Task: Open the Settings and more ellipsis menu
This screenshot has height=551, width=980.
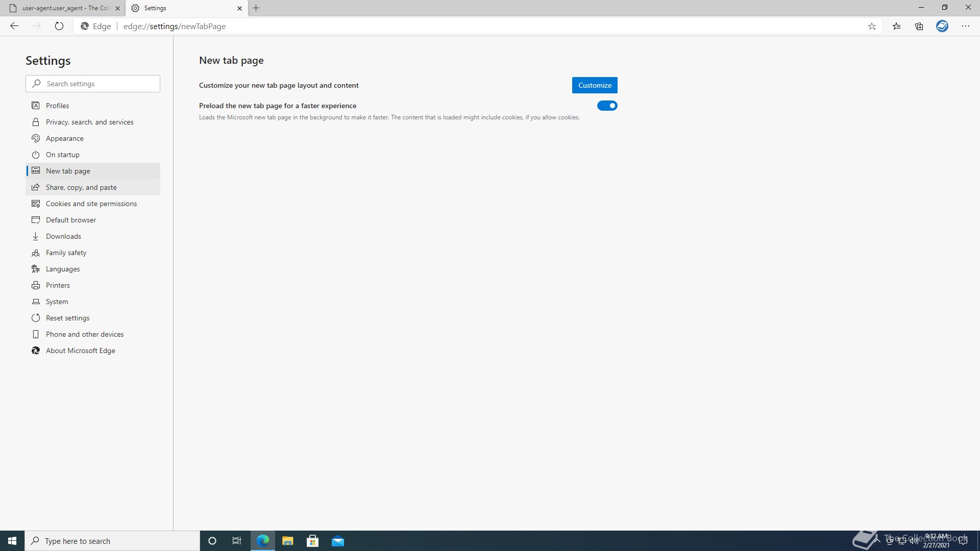Action: point(965,27)
